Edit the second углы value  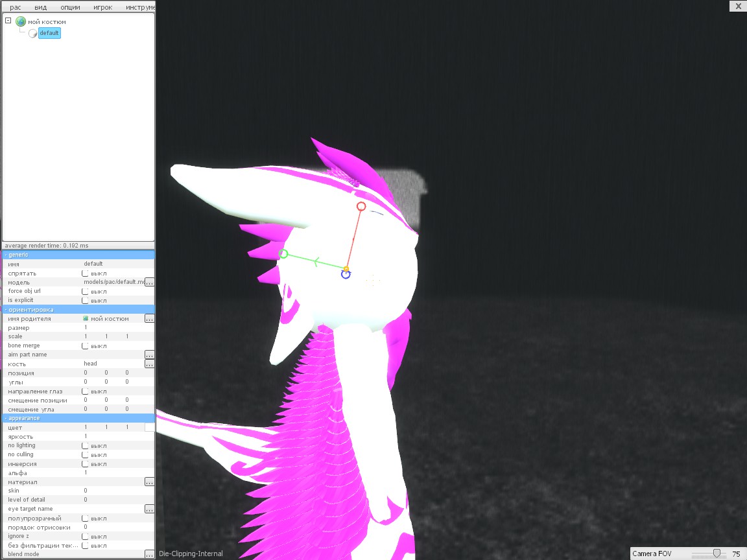(106, 382)
